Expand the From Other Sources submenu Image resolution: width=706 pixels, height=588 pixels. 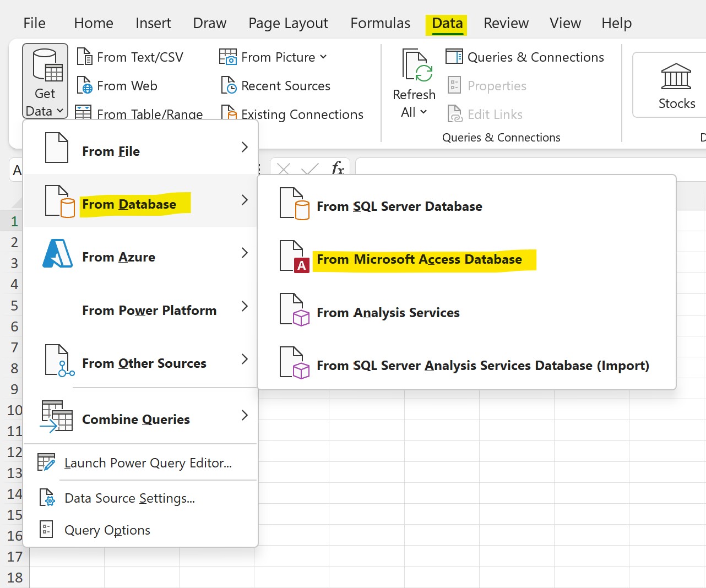tap(144, 363)
